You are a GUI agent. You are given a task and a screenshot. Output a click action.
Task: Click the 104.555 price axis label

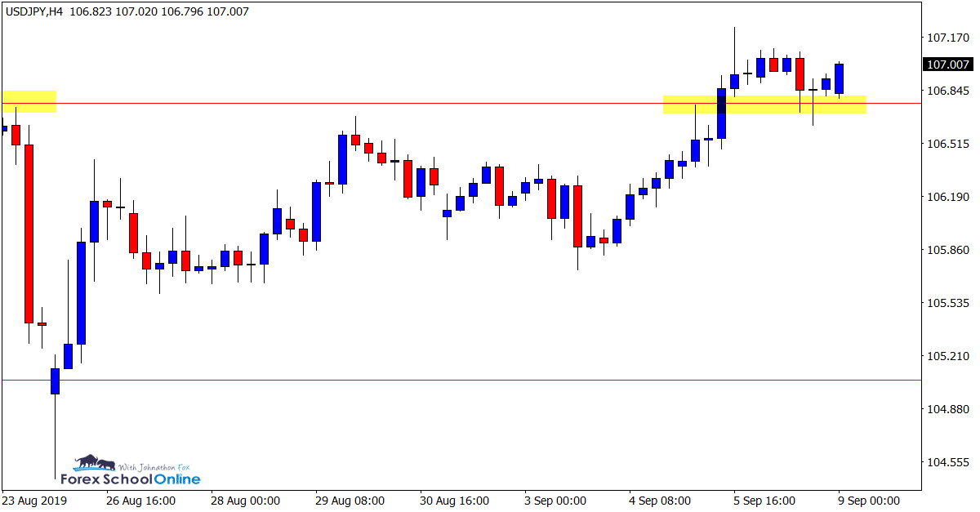click(947, 462)
